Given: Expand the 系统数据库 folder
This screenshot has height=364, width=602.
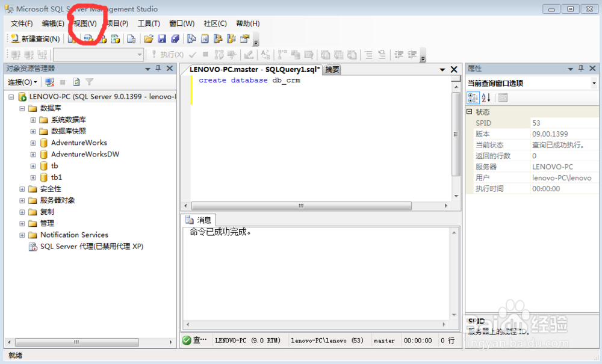Looking at the screenshot, I should [x=33, y=120].
